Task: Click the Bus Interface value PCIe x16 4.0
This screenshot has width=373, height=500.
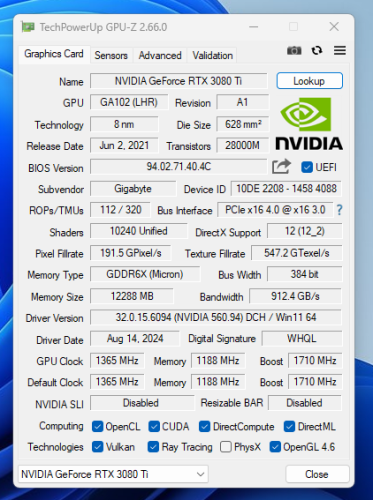Action: 275,210
